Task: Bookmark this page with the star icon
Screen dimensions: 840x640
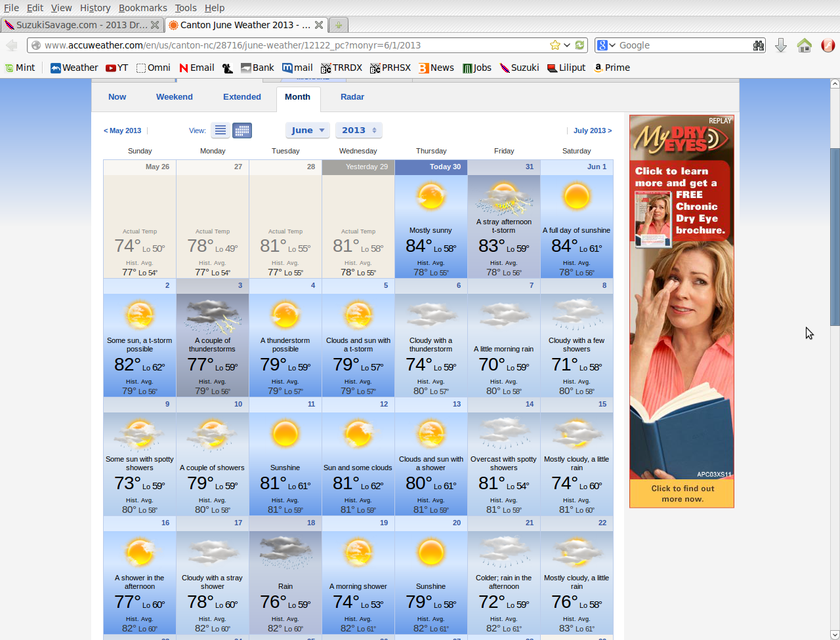Action: [555, 45]
